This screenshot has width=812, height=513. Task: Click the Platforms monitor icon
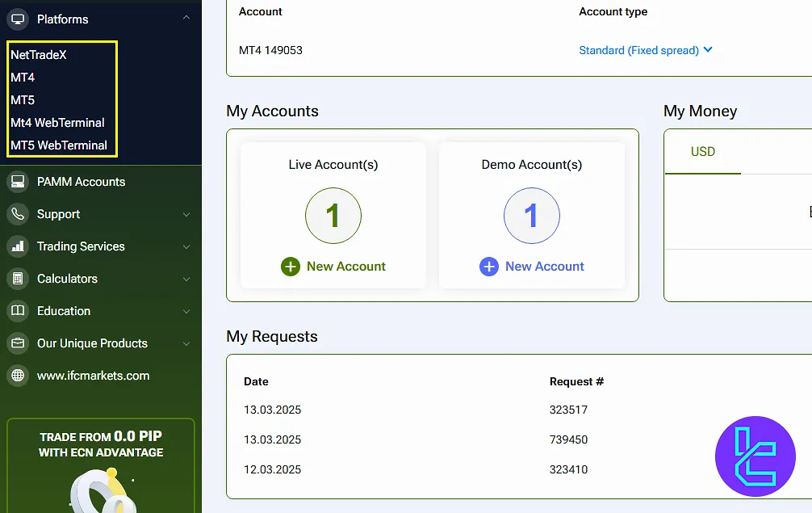[x=17, y=19]
